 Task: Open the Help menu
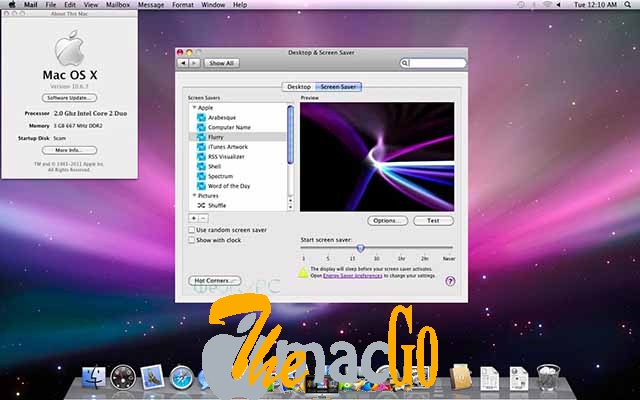[x=240, y=5]
